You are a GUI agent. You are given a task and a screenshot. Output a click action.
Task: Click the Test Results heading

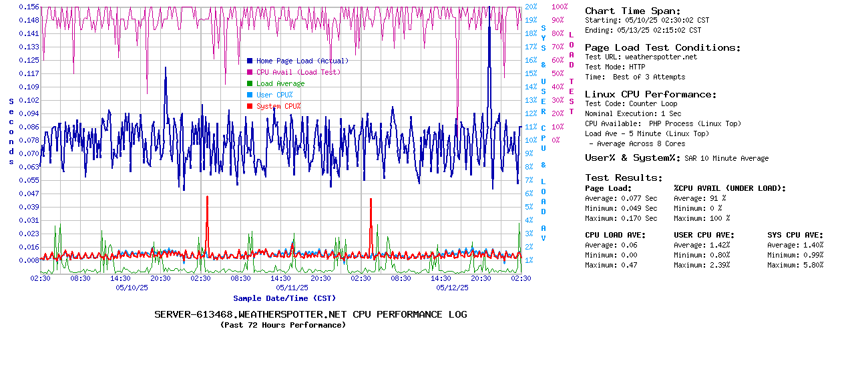pyautogui.click(x=624, y=177)
